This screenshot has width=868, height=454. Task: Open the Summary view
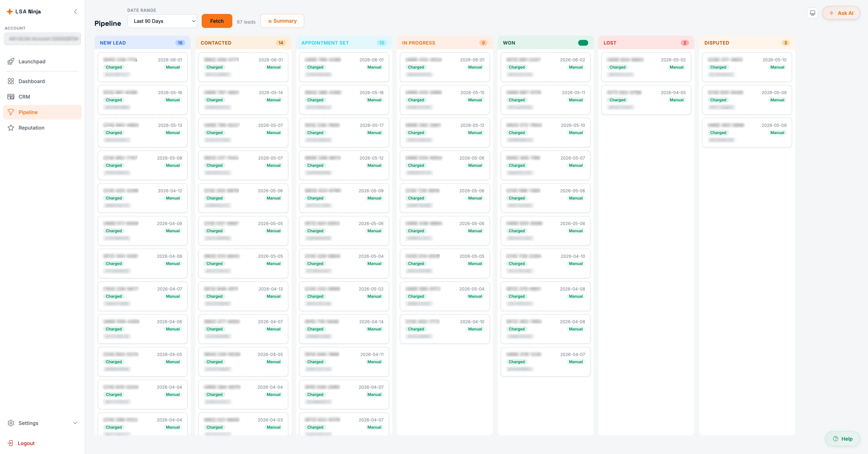(282, 21)
